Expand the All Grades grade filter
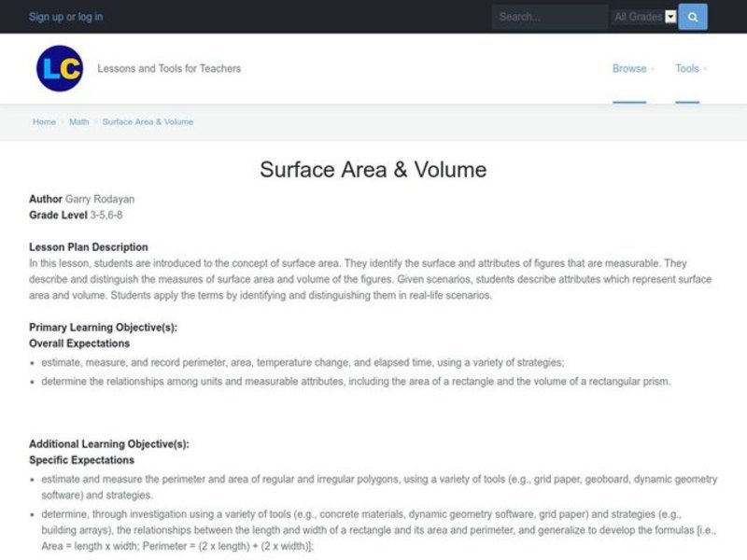The height and width of the screenshot is (560, 747). point(644,16)
